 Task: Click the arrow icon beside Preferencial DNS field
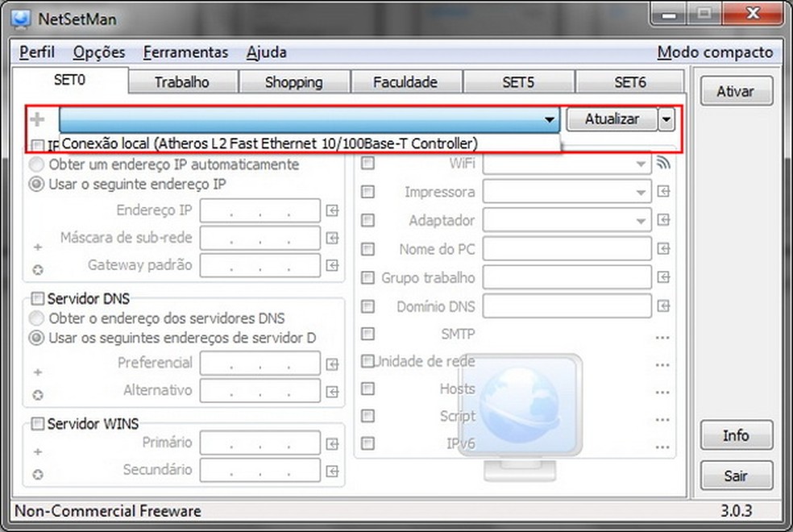pyautogui.click(x=332, y=364)
